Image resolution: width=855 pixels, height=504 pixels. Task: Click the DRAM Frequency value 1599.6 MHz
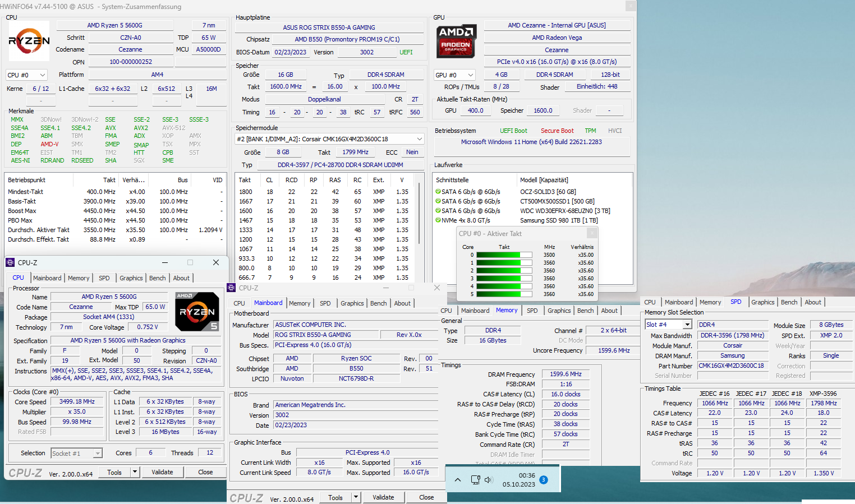566,374
